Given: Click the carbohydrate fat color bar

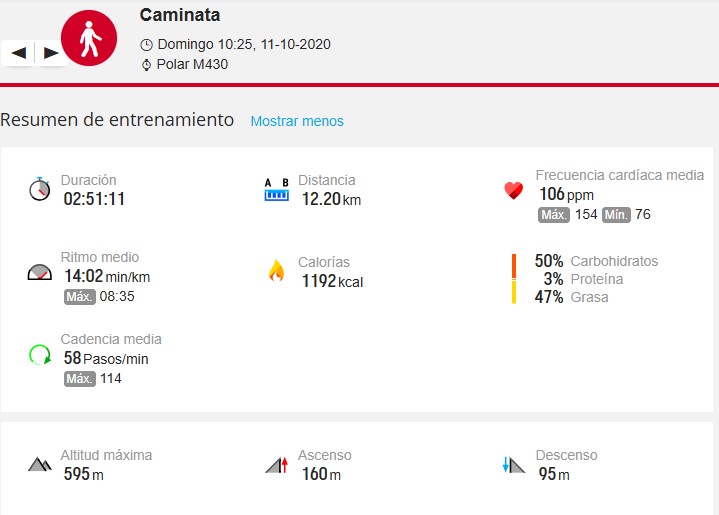Looking at the screenshot, I should pos(514,279).
